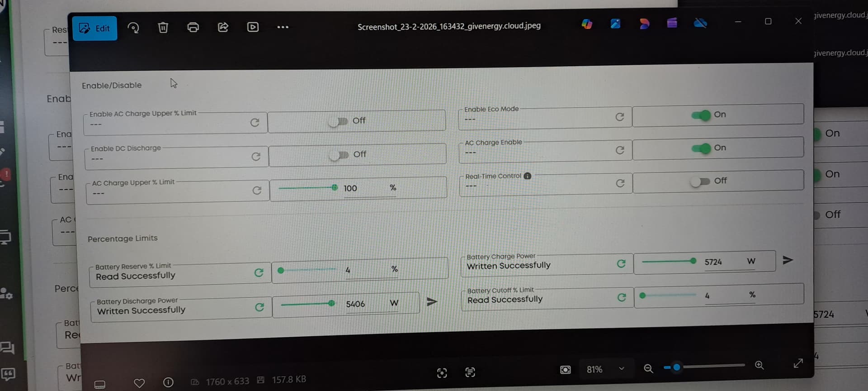
Task: Click the Battery Discharge Power 5406 field
Action: click(x=355, y=304)
